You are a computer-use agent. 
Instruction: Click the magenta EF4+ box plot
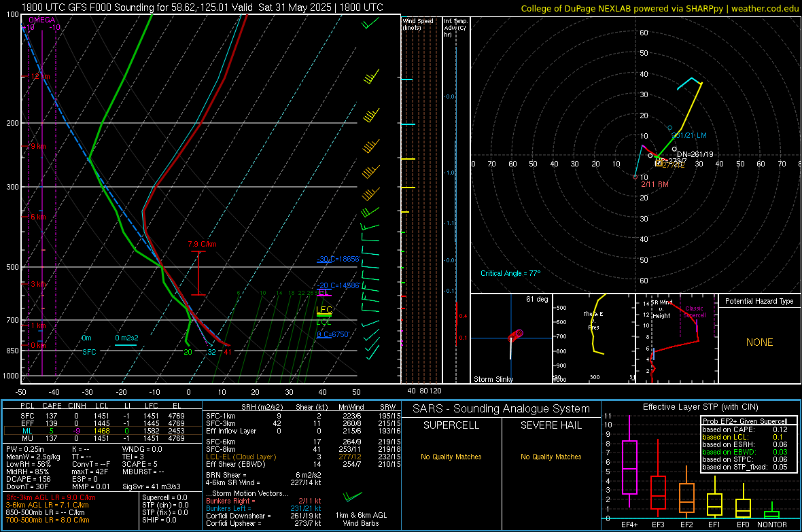tap(629, 461)
